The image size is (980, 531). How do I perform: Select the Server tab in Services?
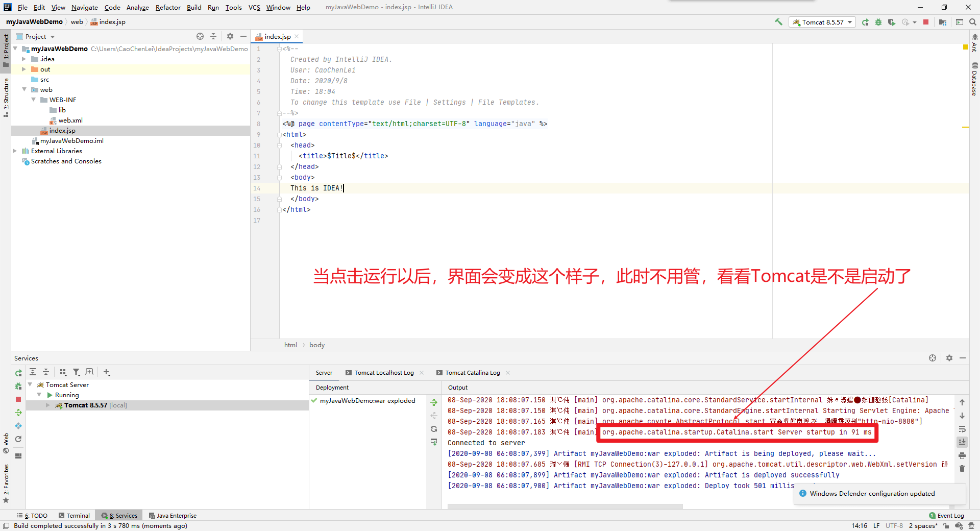coord(324,373)
